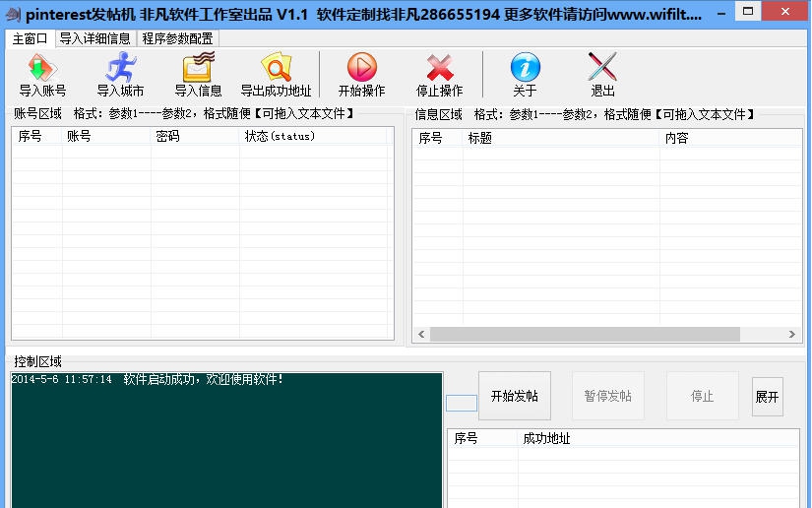Open the 导入详细信息 tab

click(95, 38)
